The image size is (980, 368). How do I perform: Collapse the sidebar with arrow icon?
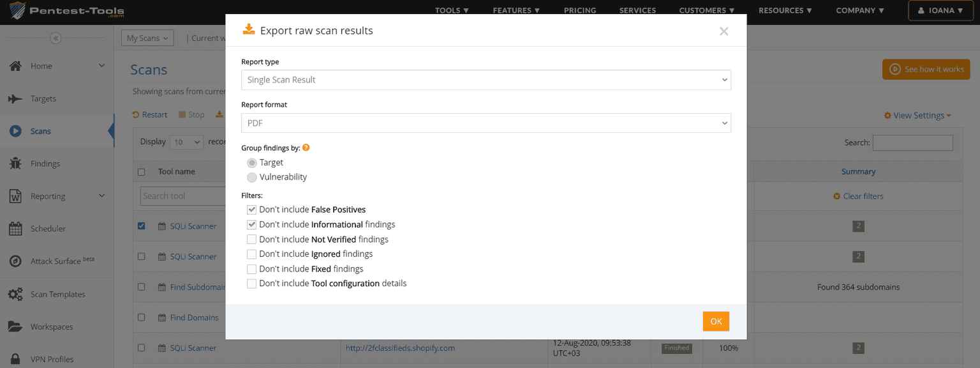click(56, 38)
